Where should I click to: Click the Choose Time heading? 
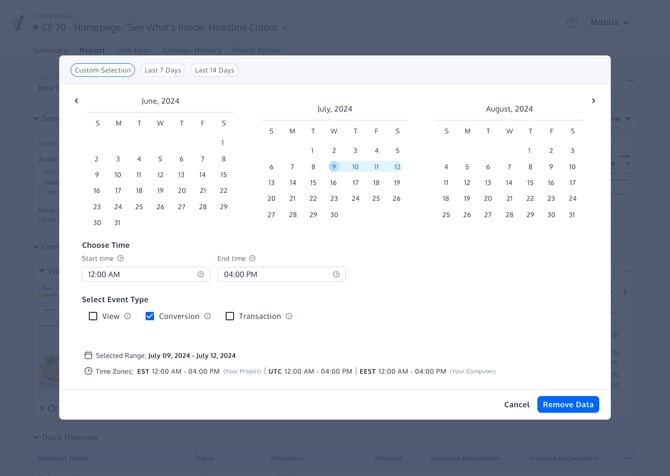pyautogui.click(x=106, y=245)
